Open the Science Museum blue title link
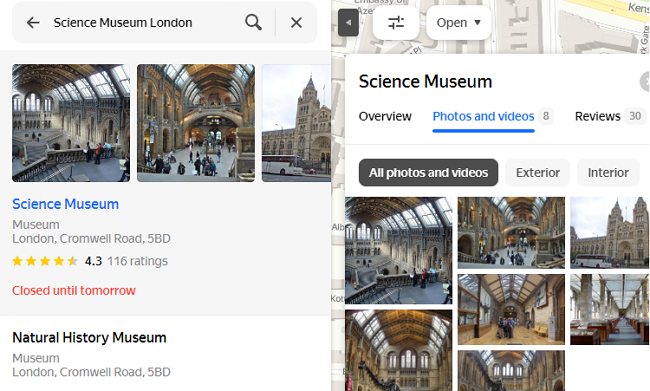The image size is (650, 391). pyautogui.click(x=65, y=204)
